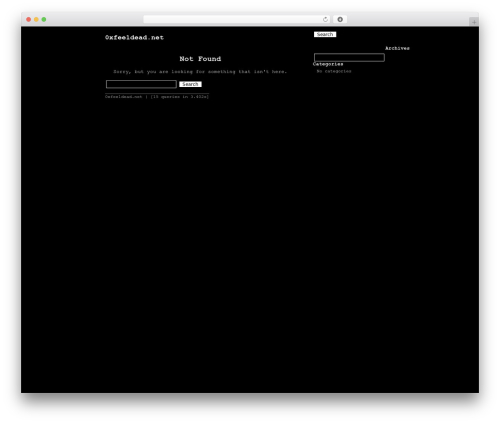Click the Search button in the sidebar

[325, 34]
